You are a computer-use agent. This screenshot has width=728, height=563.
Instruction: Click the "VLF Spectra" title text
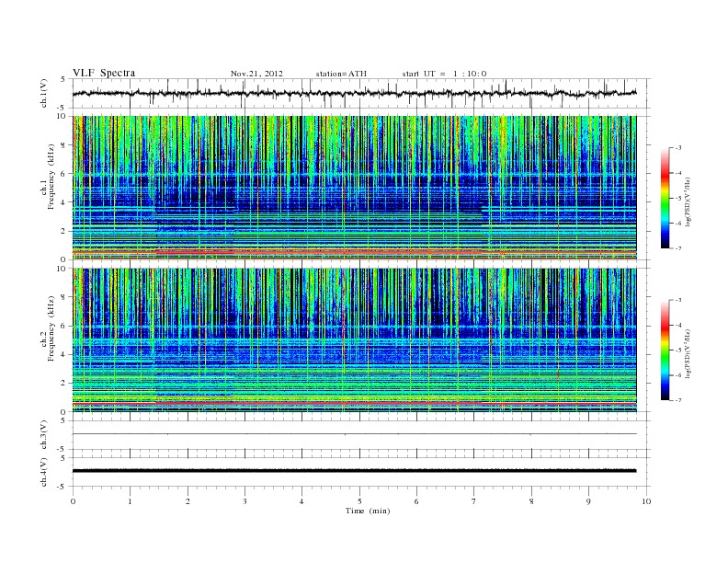point(104,73)
